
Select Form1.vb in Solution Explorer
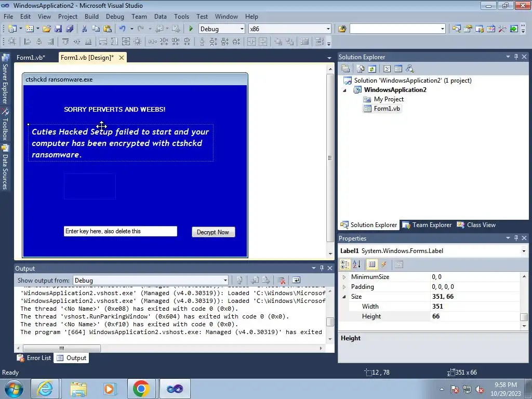pyautogui.click(x=382, y=109)
